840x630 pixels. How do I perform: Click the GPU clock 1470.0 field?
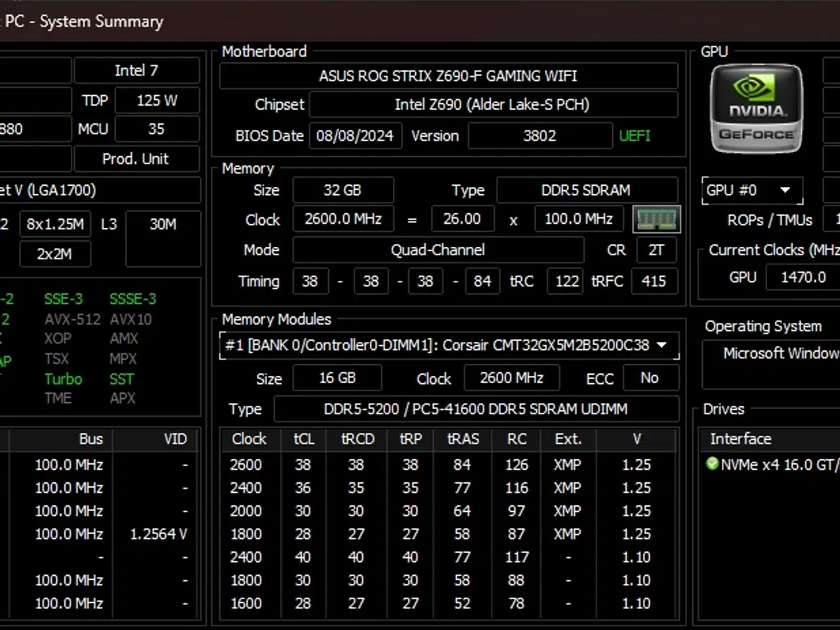tap(804, 277)
